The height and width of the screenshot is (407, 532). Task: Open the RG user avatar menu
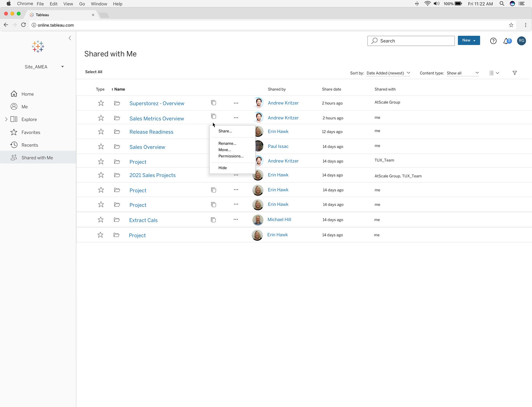click(521, 41)
